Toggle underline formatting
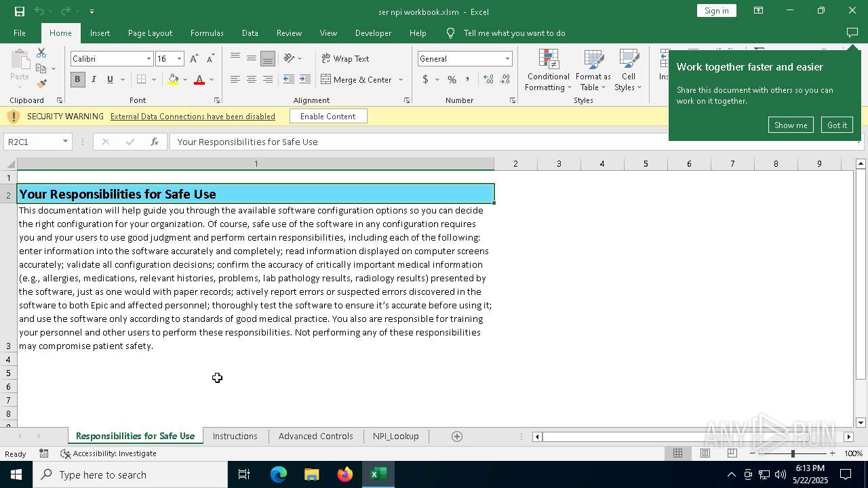Viewport: 868px width, 488px height. (110, 79)
